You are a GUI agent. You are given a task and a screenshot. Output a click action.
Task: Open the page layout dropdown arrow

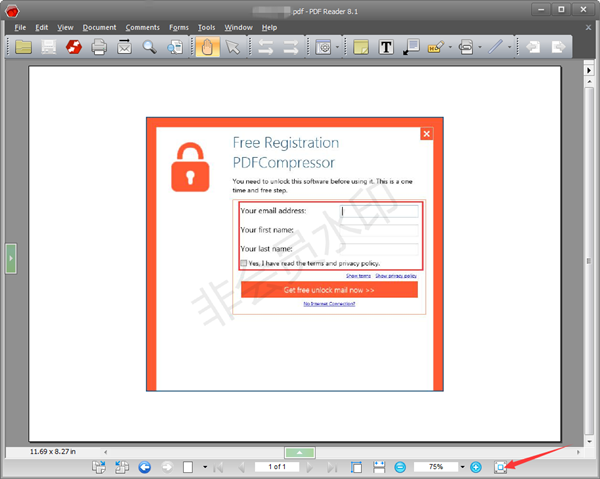pos(205,467)
